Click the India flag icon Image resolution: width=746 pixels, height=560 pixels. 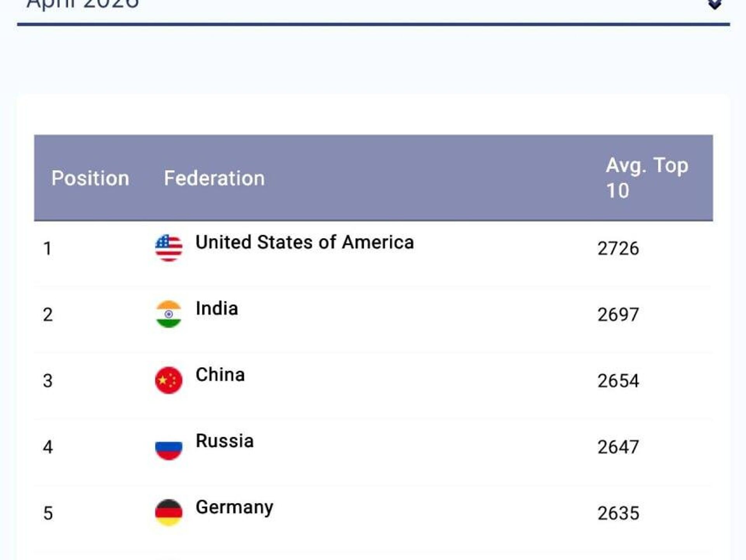[x=169, y=314]
